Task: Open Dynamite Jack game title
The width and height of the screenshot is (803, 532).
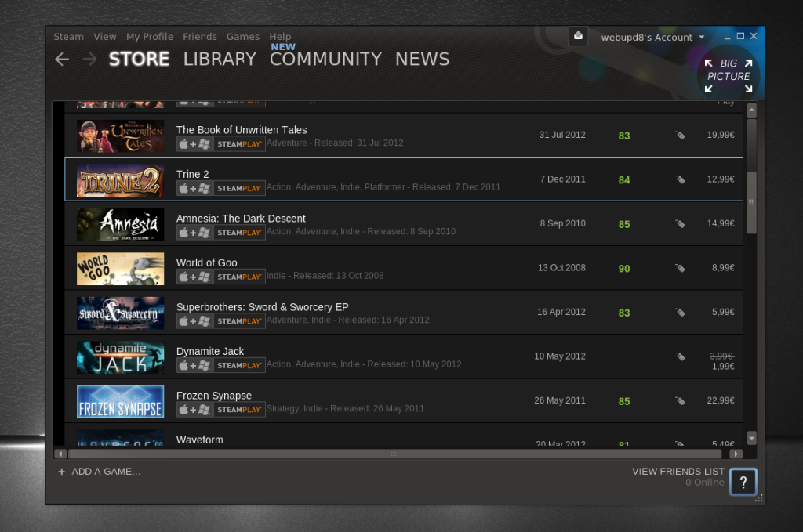Action: pos(210,352)
